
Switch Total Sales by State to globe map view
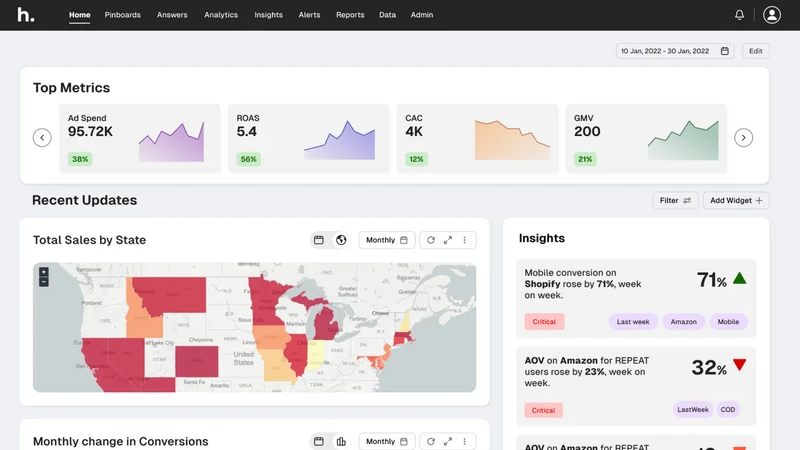341,240
